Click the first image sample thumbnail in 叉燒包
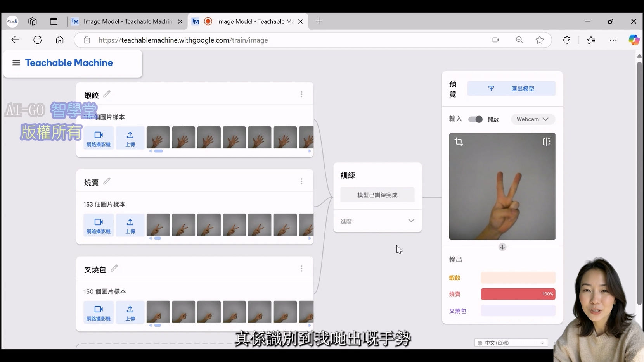644x362 pixels. pos(158,312)
